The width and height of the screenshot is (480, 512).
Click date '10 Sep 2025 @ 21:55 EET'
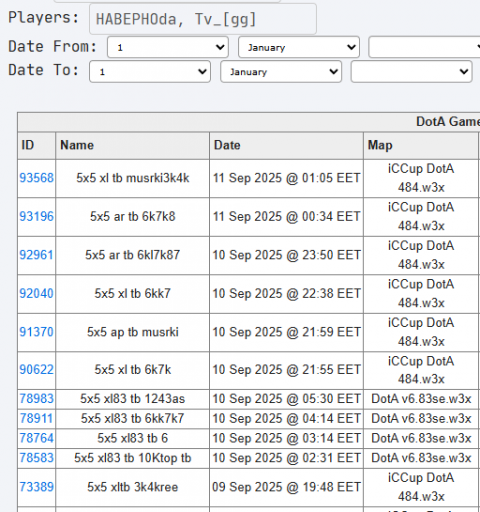coord(287,370)
